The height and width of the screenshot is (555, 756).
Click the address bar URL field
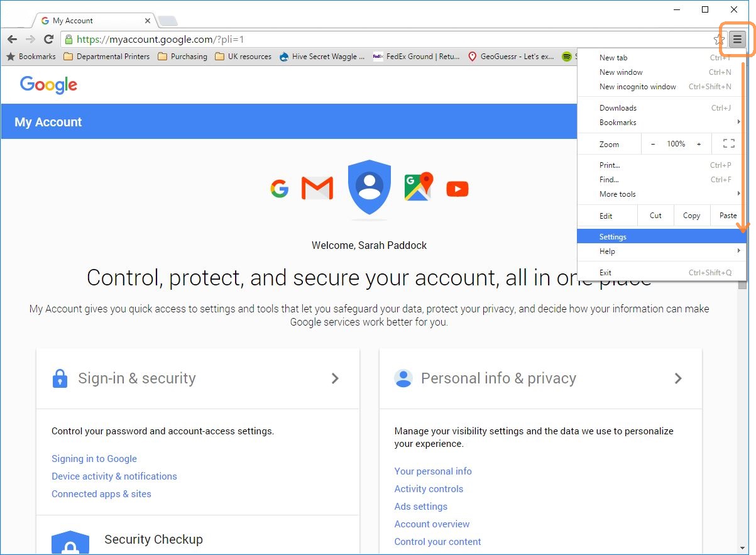(x=386, y=40)
